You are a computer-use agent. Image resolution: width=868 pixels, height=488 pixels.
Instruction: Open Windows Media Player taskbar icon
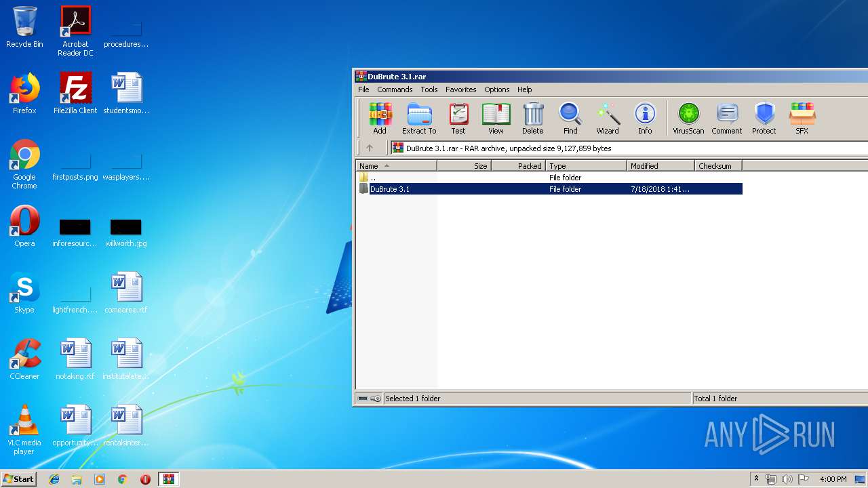pos(100,479)
